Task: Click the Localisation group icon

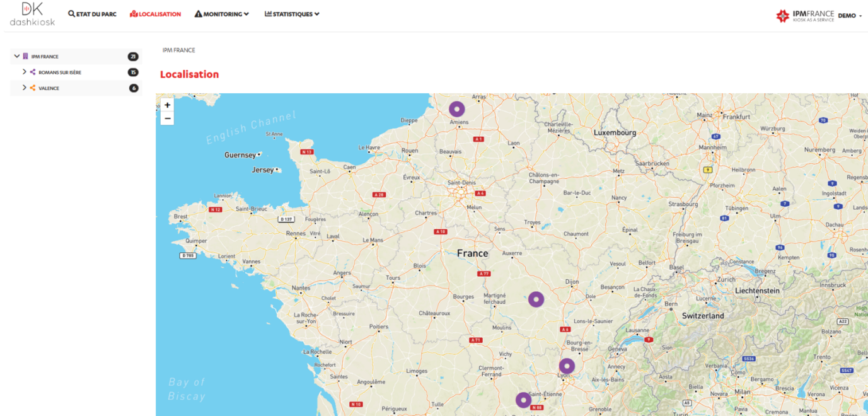Action: (133, 12)
